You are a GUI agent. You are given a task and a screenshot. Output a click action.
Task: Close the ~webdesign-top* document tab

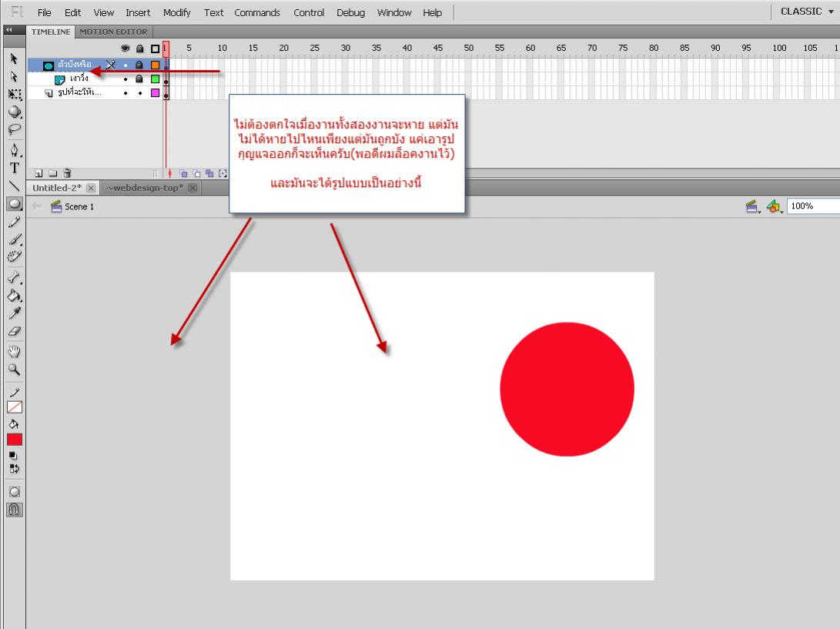pyautogui.click(x=192, y=188)
